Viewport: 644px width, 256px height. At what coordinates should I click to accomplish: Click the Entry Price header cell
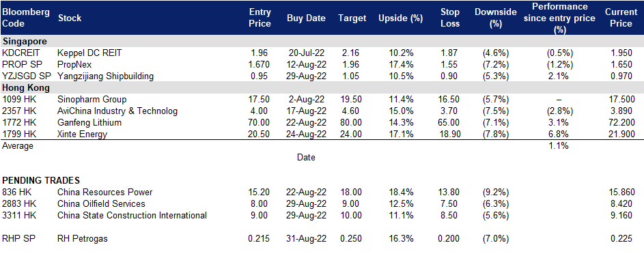pyautogui.click(x=260, y=18)
